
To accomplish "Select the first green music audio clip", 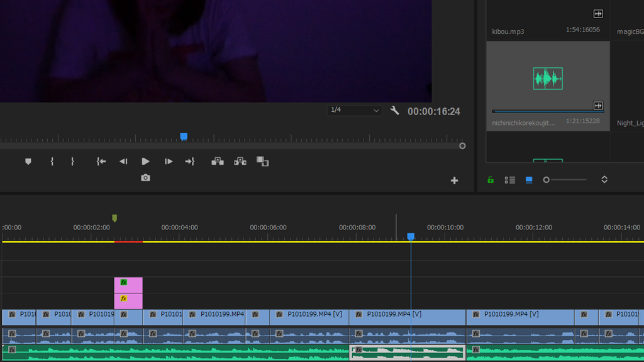I will pyautogui.click(x=175, y=353).
